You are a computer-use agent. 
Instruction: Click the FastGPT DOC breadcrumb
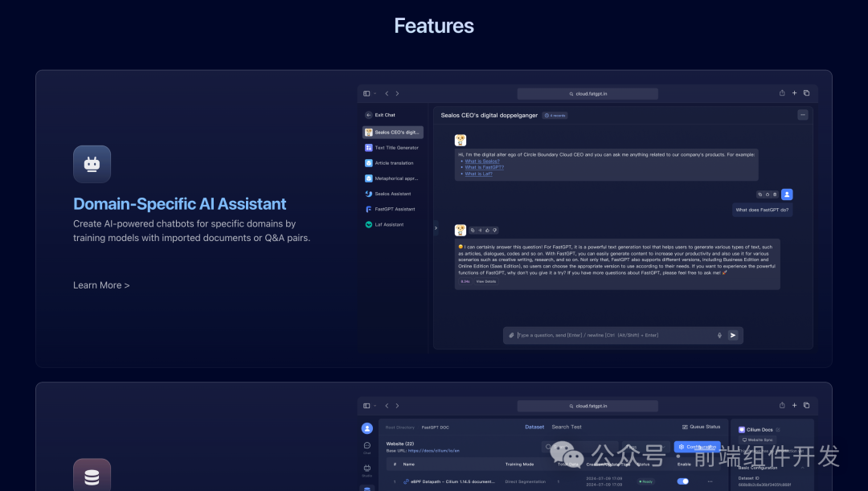pos(435,428)
